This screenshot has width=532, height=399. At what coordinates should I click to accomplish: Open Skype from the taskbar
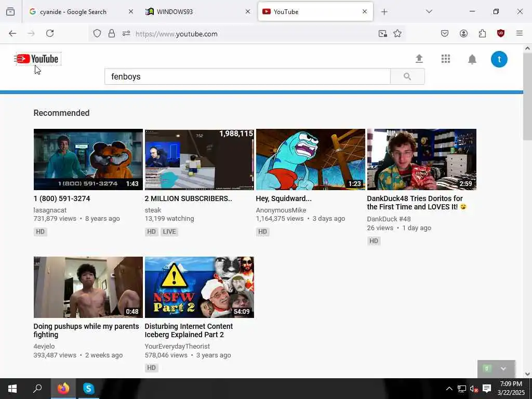[x=88, y=389]
